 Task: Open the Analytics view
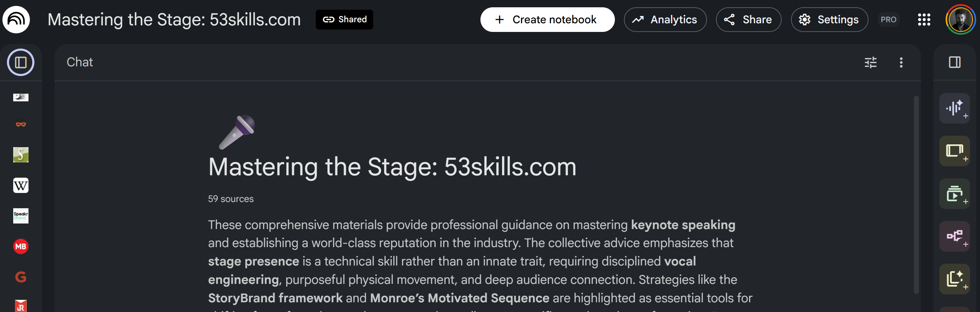665,19
